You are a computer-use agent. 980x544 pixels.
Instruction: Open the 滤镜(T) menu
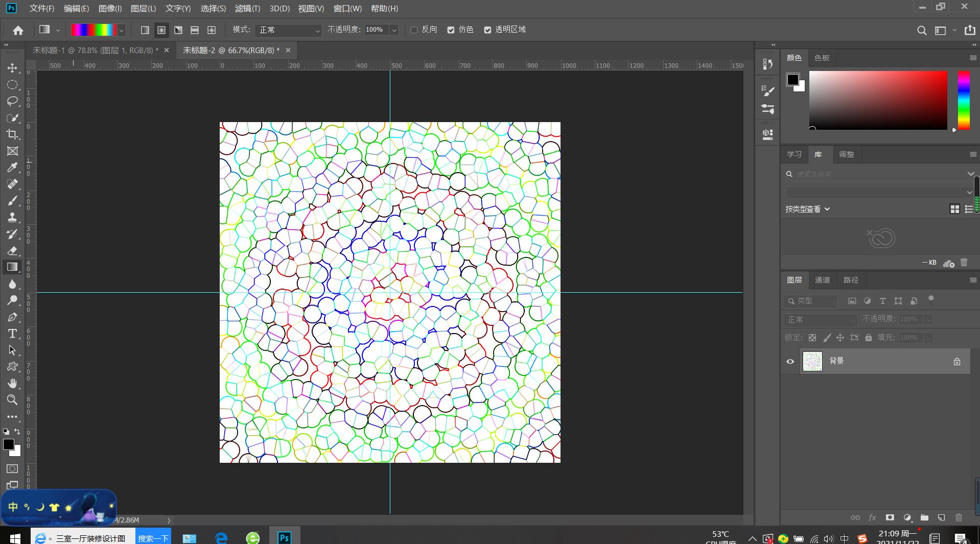247,9
